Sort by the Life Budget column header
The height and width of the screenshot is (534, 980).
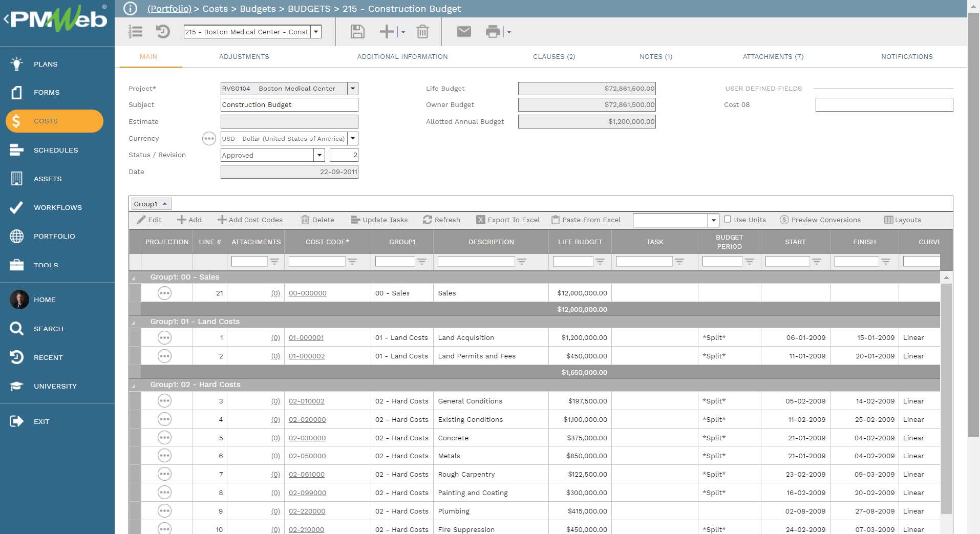580,242
